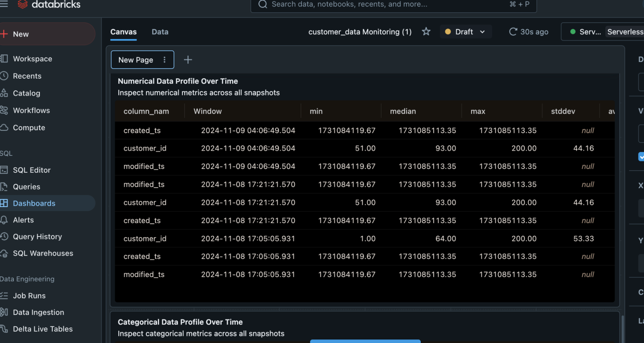Open Dashboards in sidebar

click(x=34, y=203)
